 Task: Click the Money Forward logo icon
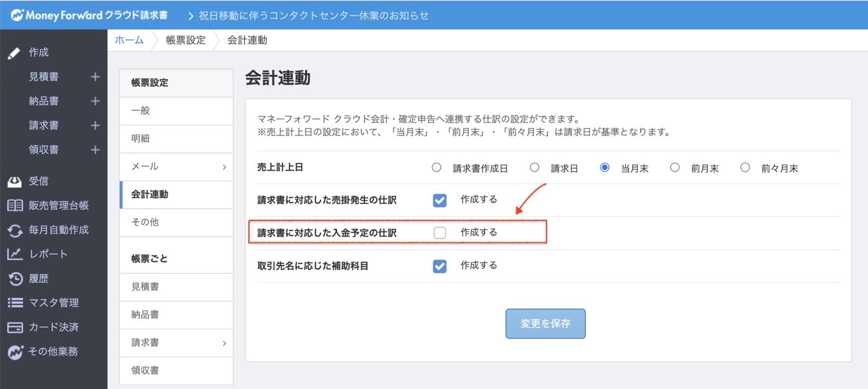17,16
